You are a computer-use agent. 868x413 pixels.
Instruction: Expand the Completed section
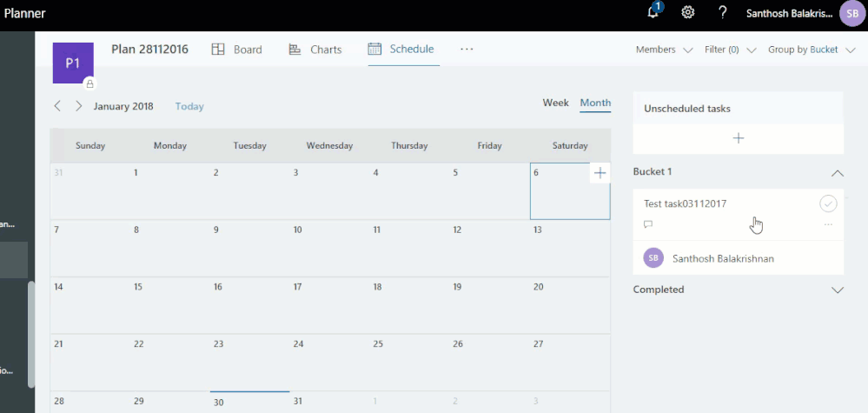838,290
